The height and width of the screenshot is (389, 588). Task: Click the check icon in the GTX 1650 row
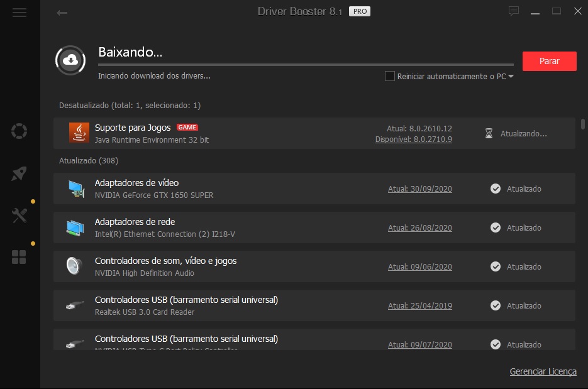coord(496,189)
